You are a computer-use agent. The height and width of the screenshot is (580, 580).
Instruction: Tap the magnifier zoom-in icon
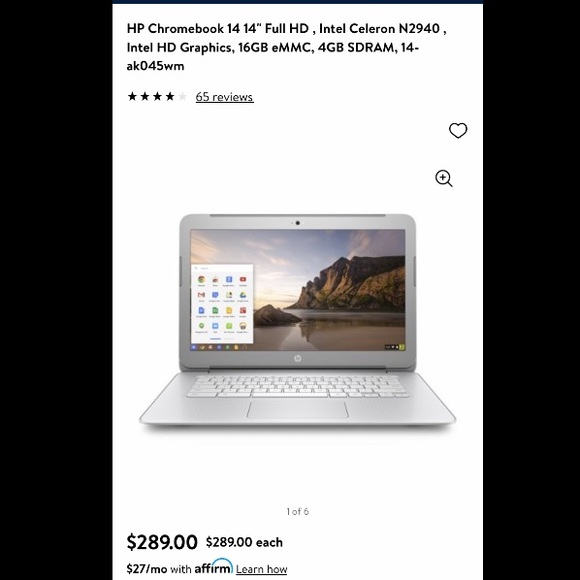click(444, 178)
